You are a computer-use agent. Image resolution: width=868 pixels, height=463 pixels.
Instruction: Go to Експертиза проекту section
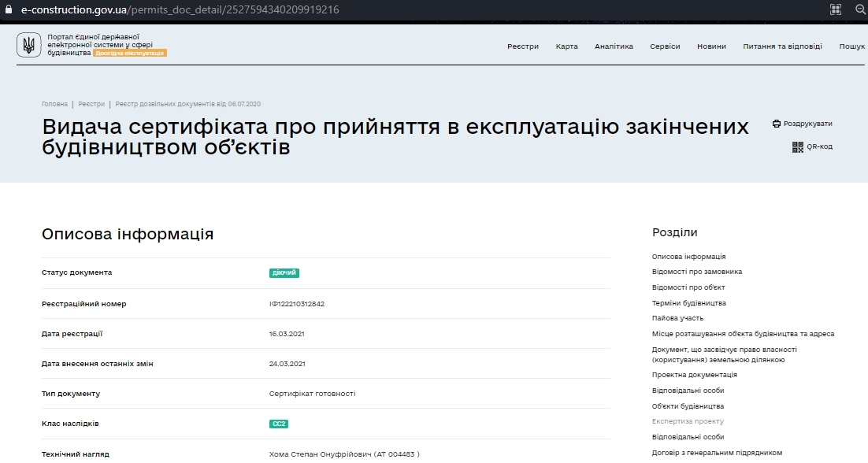point(688,421)
